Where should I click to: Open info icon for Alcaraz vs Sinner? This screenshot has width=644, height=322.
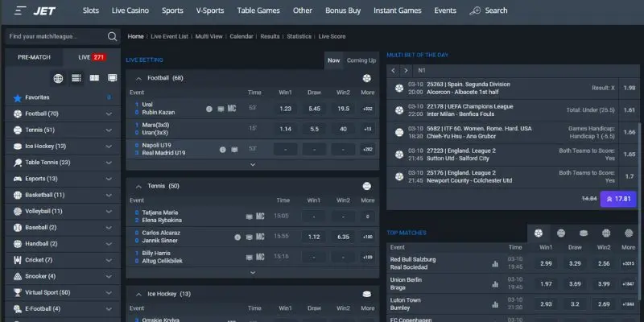pyautogui.click(x=237, y=237)
